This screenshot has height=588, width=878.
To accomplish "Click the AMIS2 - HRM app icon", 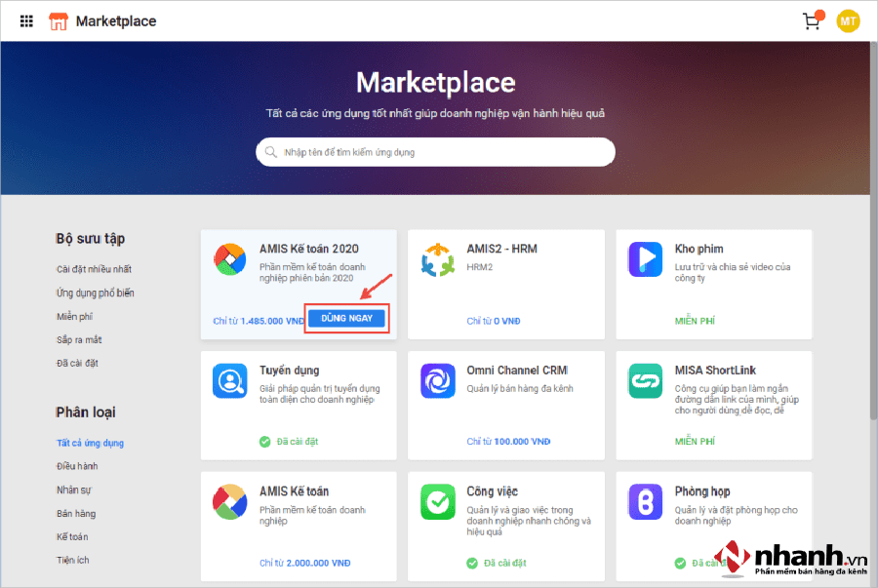I will coord(438,260).
